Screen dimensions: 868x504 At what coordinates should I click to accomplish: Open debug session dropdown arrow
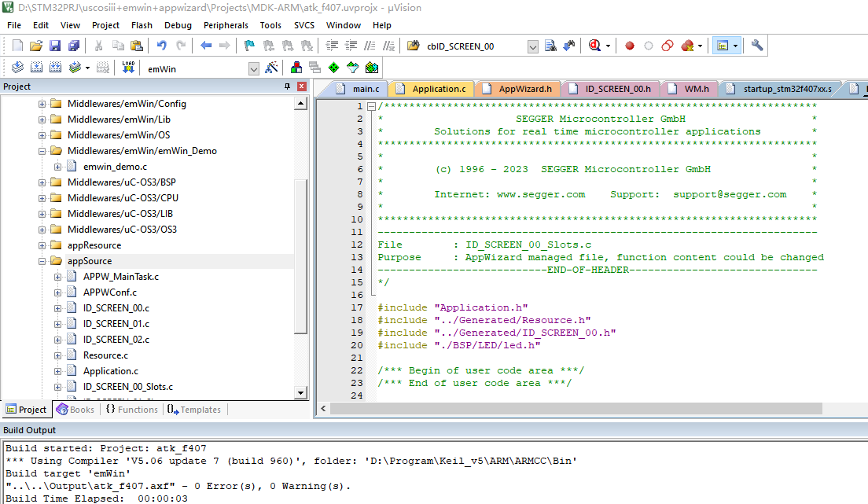[x=608, y=46]
